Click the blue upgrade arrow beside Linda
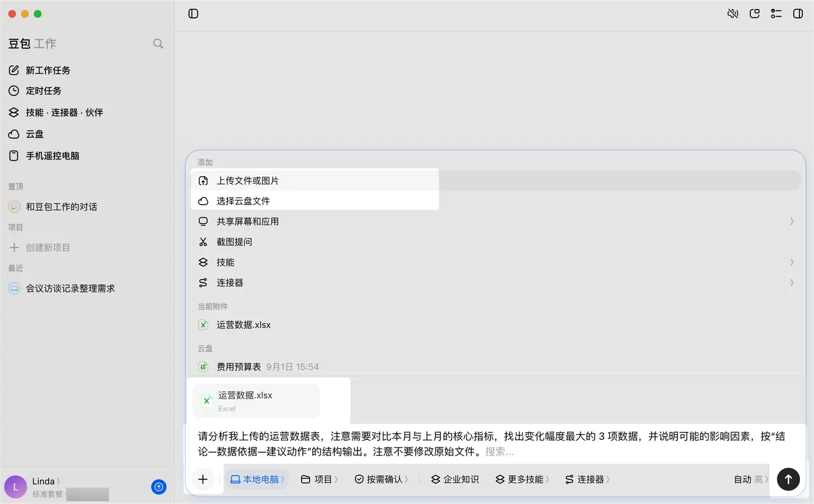 (159, 487)
